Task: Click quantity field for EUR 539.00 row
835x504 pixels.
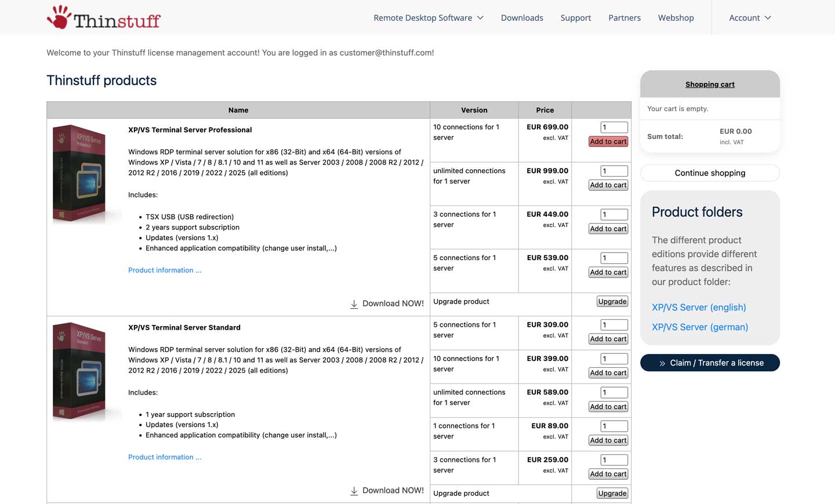Action: coord(614,258)
